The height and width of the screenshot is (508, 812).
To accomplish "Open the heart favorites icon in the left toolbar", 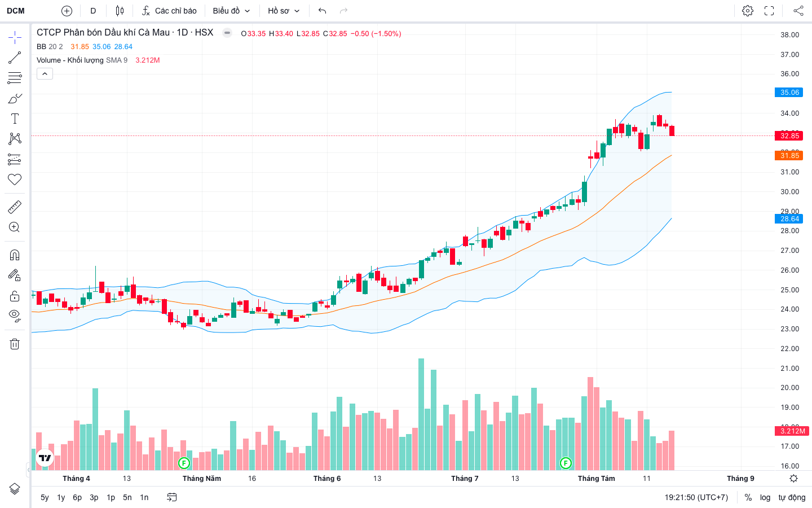I will (x=15, y=179).
